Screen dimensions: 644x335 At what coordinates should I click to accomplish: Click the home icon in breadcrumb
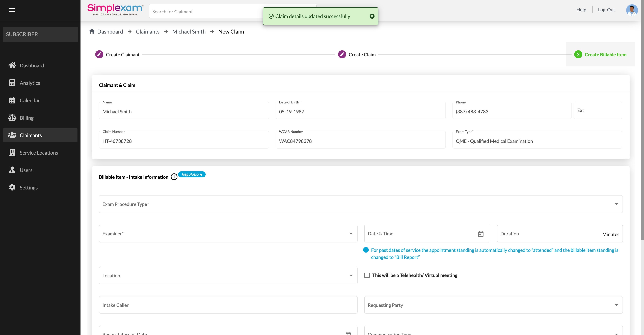[x=92, y=31]
